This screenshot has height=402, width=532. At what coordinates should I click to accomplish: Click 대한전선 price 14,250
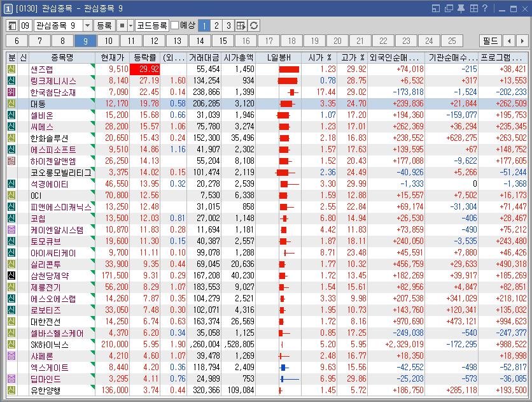point(116,321)
